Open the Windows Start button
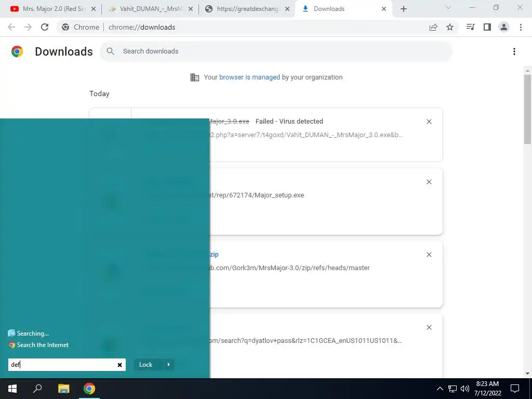This screenshot has width=532, height=399. 12,389
